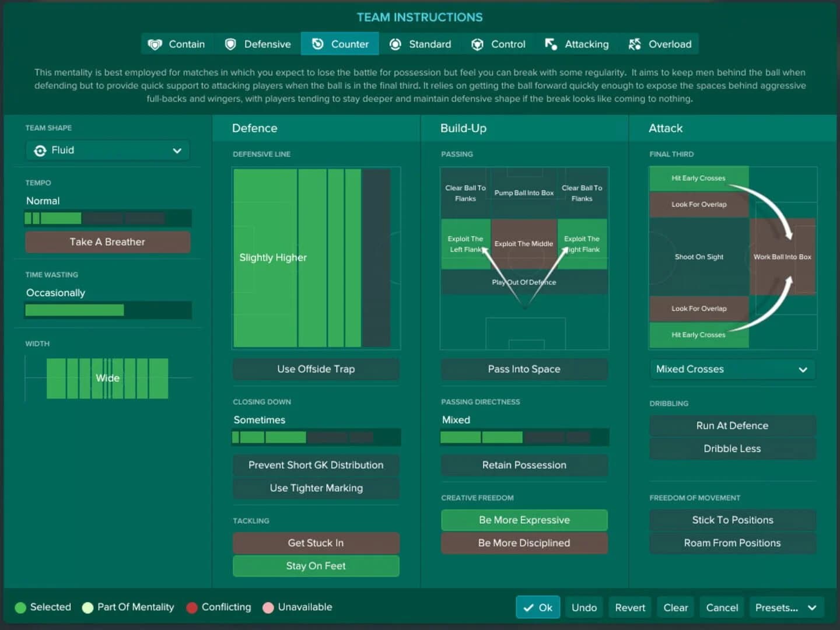
Task: Select the Control mentality icon
Action: point(477,44)
